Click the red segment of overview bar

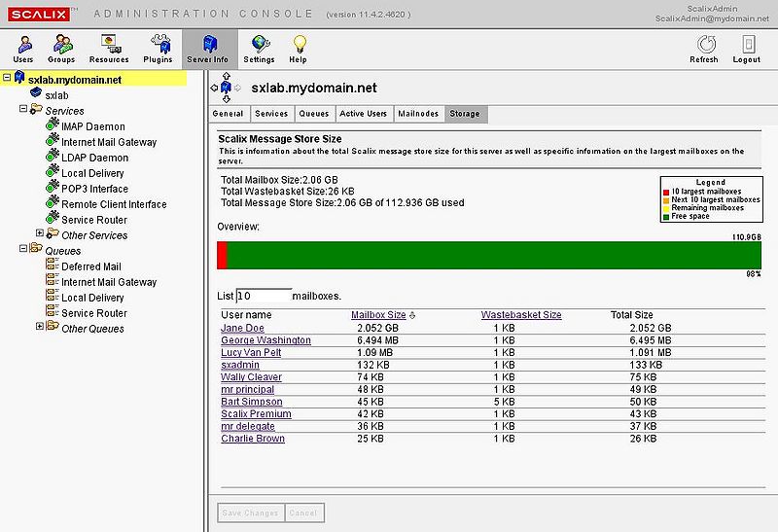point(222,256)
